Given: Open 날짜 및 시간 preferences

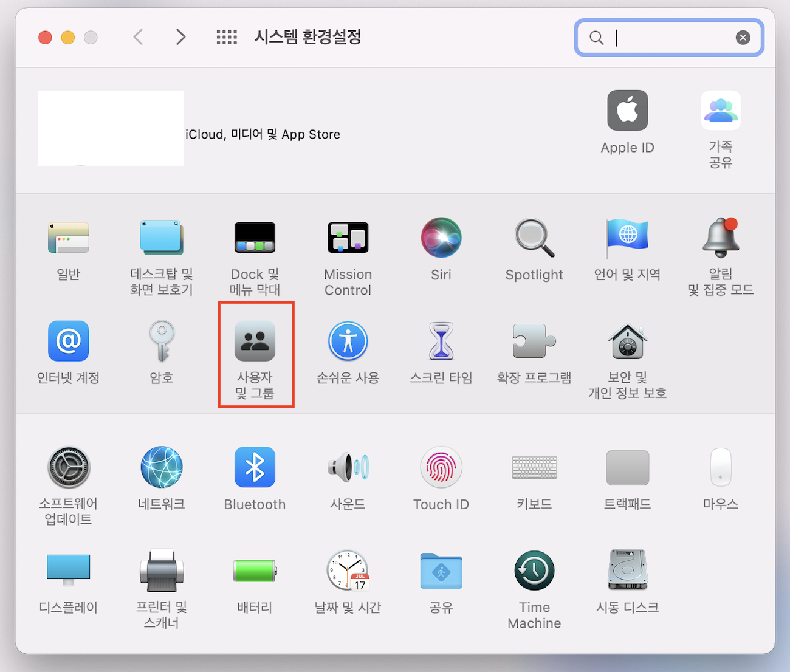Looking at the screenshot, I should (348, 571).
